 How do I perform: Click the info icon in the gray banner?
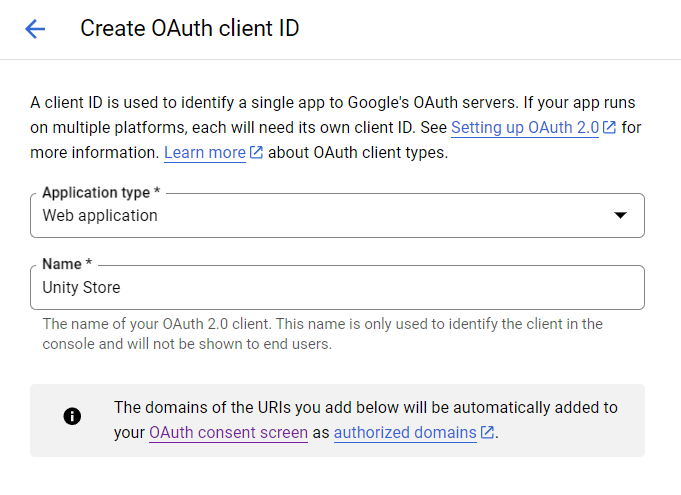(x=72, y=417)
